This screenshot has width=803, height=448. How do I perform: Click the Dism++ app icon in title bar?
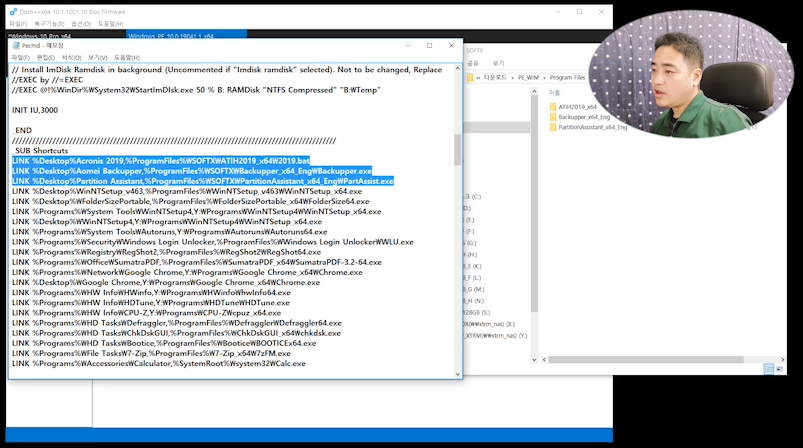[13, 11]
